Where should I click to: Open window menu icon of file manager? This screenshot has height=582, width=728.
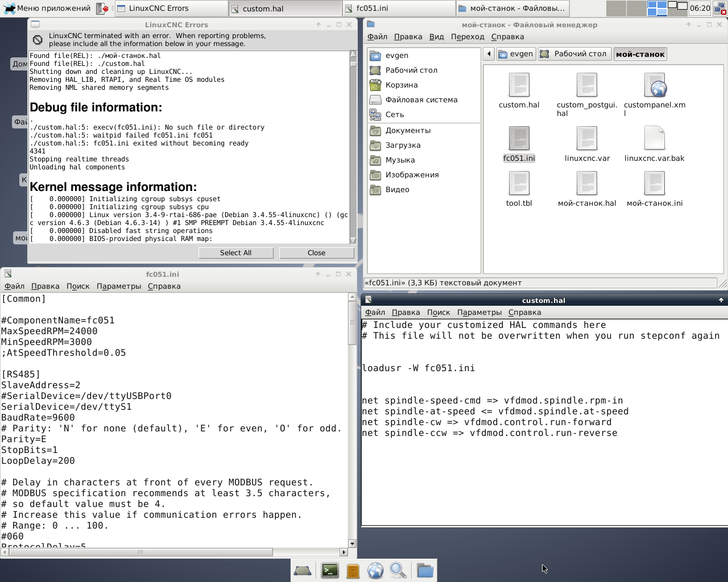pyautogui.click(x=371, y=24)
